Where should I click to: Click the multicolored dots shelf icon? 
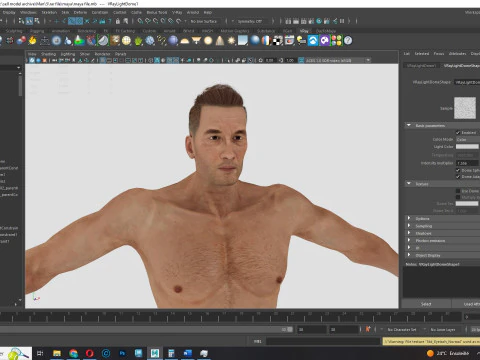(336, 41)
